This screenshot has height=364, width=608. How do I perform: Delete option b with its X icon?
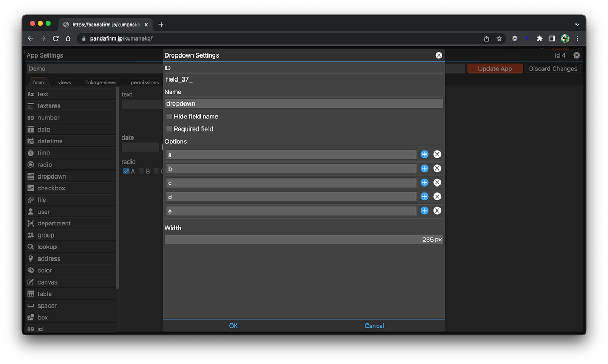[x=437, y=168]
